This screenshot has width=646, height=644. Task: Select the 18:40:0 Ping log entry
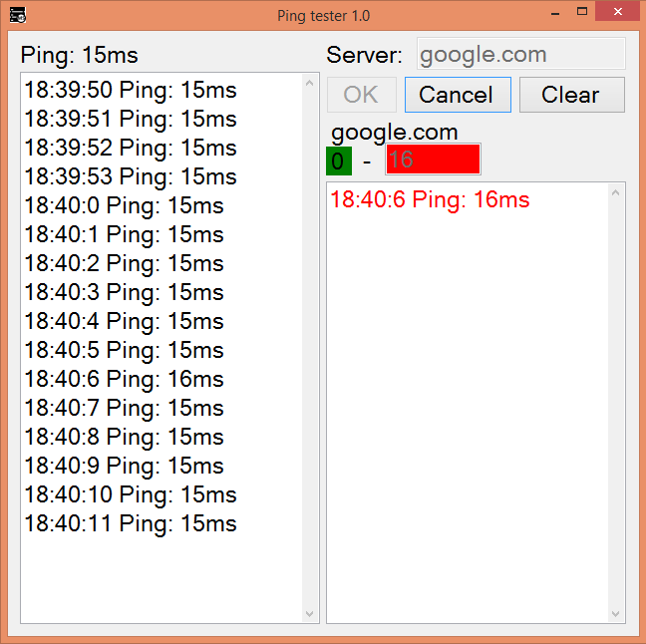tap(125, 206)
